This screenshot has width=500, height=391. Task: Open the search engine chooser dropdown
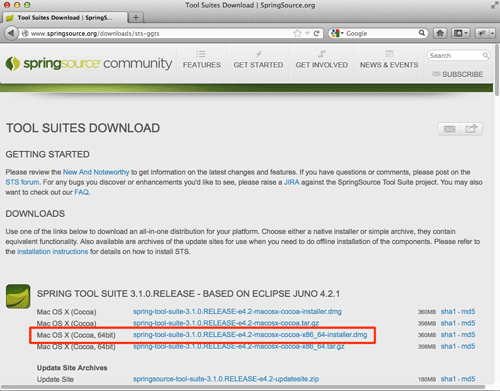[x=337, y=33]
